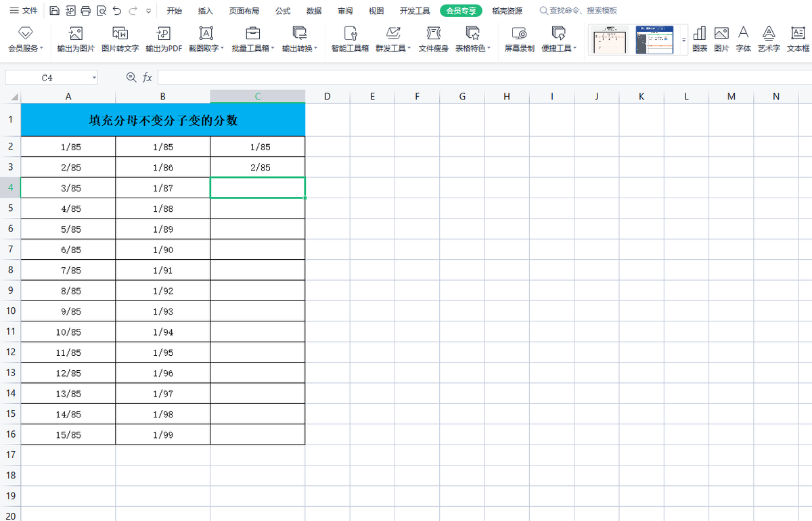Click the formula bar input
The image size is (812, 521).
pos(484,78)
